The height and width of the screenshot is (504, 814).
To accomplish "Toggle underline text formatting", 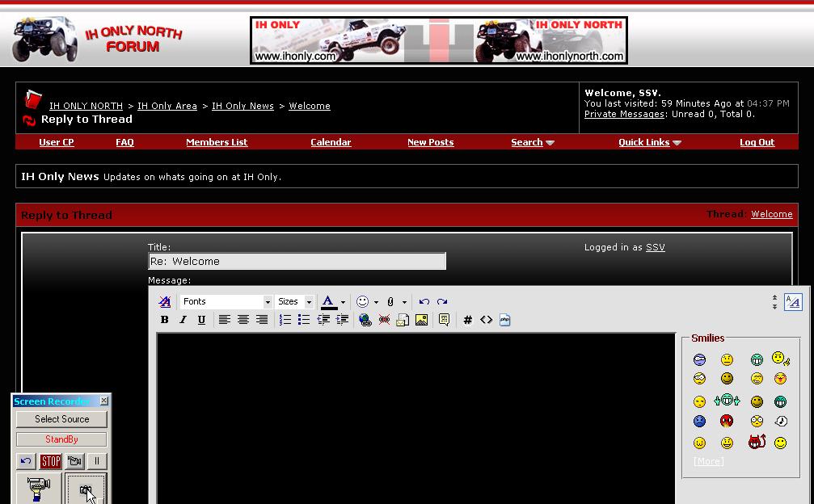I will click(201, 320).
